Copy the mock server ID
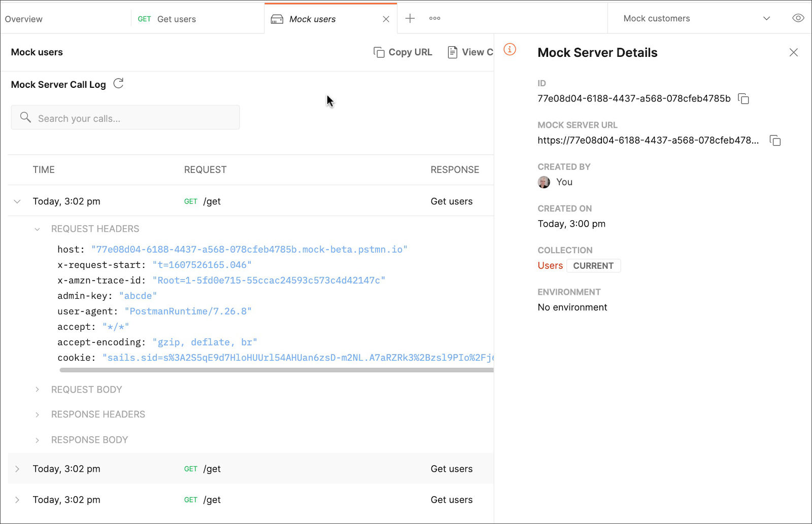 (743, 99)
